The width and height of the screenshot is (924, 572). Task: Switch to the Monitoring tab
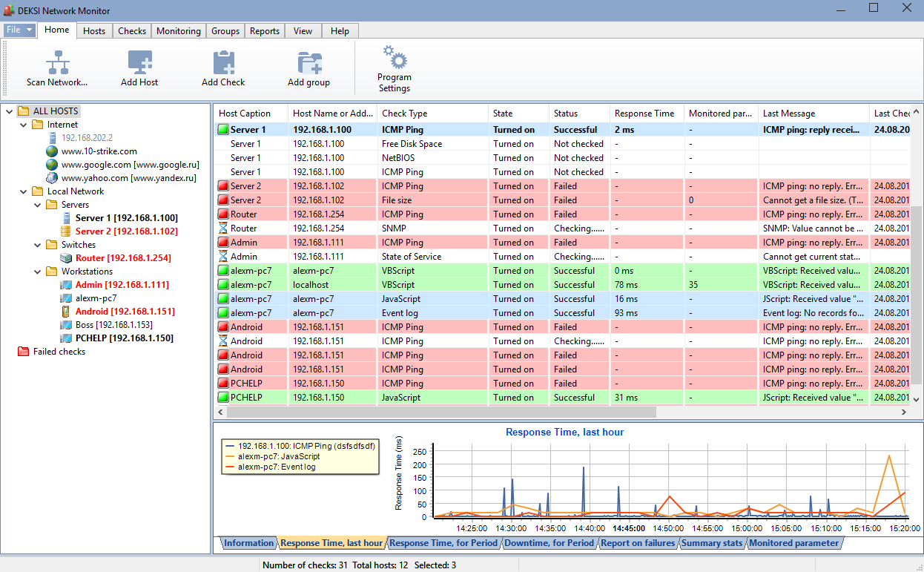click(178, 30)
